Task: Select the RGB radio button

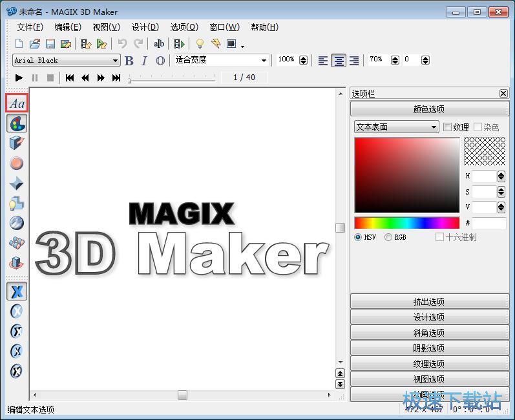Action: [388, 237]
